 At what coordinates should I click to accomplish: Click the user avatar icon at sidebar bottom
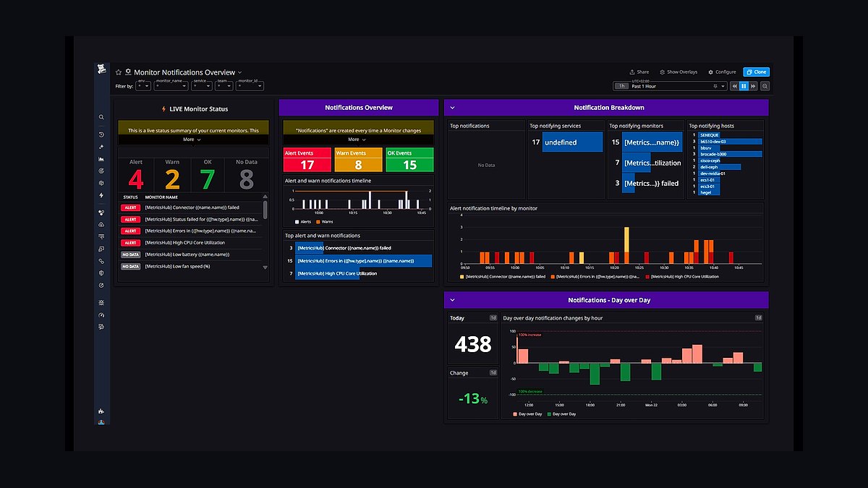point(101,422)
